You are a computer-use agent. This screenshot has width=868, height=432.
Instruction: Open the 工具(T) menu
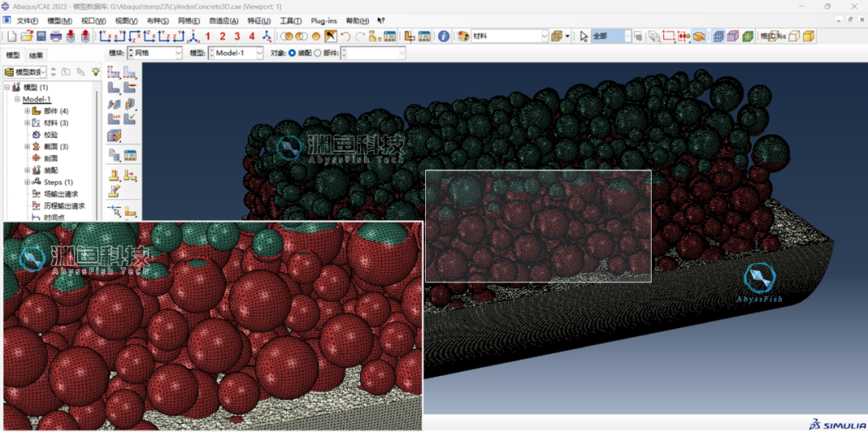[x=291, y=21]
